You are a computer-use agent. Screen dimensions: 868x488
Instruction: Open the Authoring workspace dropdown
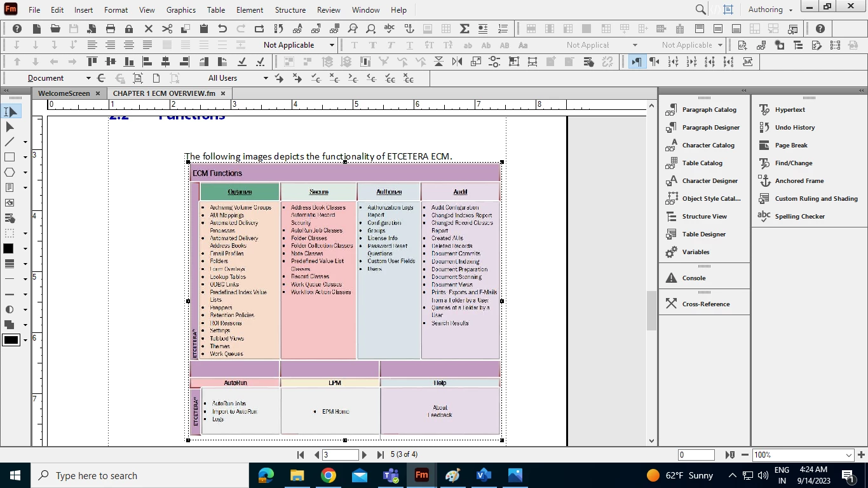point(771,10)
